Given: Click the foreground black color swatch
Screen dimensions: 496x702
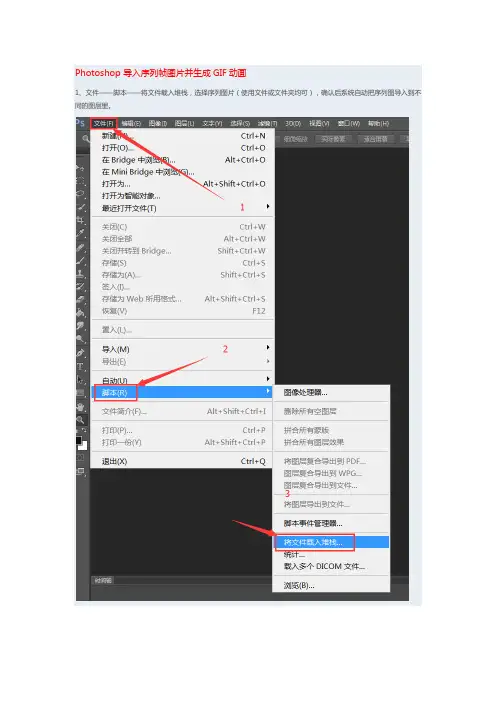Looking at the screenshot, I should [79, 440].
